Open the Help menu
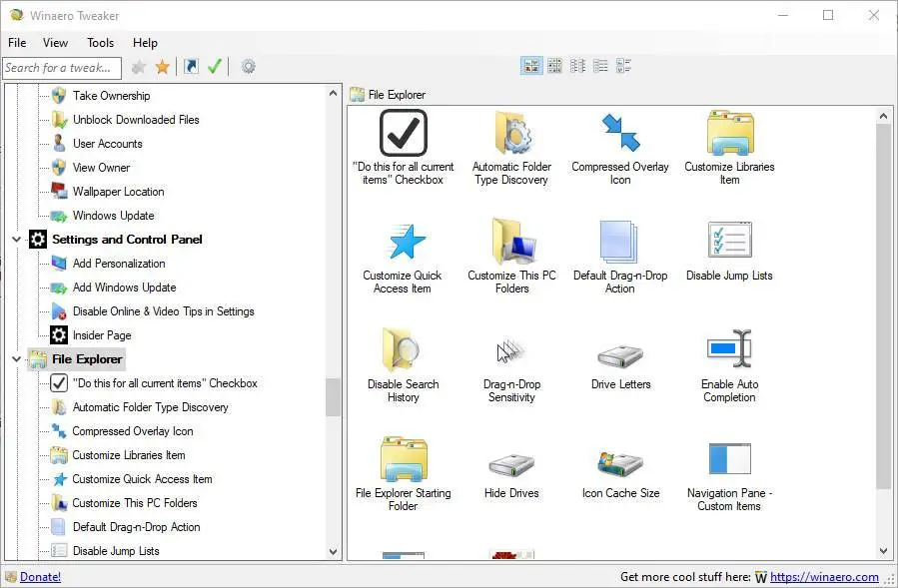This screenshot has height=588, width=898. click(145, 43)
